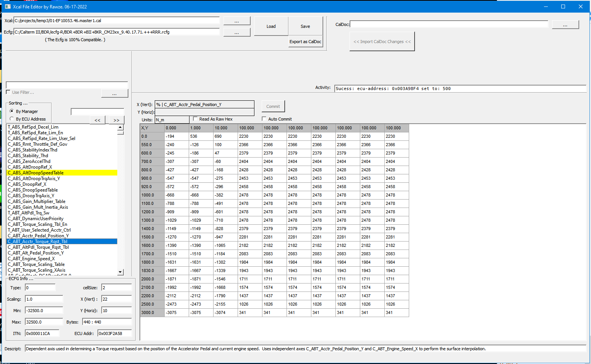Click the Activity status field
Image resolution: width=591 pixels, height=364 pixels.
tap(460, 89)
